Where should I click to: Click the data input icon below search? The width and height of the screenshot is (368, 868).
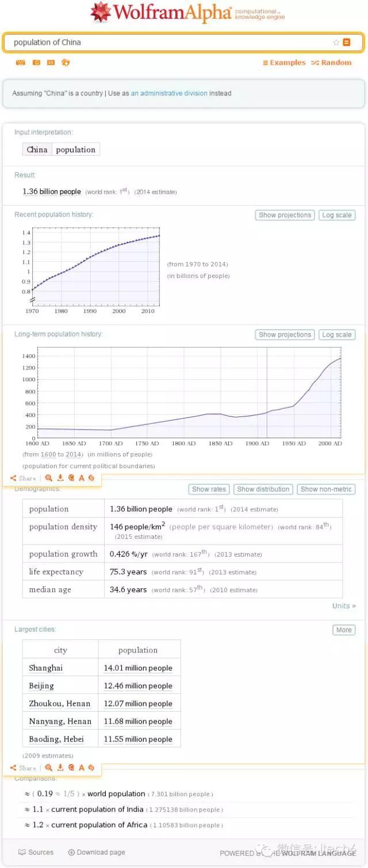point(51,63)
